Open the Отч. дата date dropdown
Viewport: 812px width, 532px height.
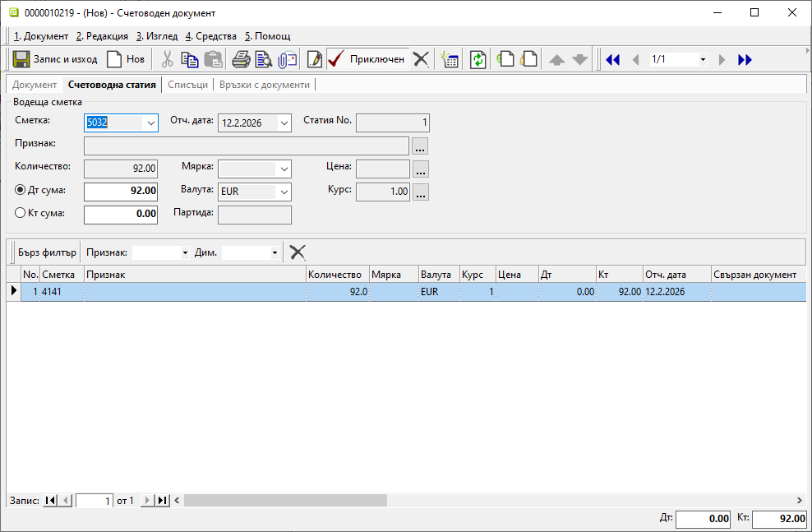tap(284, 123)
